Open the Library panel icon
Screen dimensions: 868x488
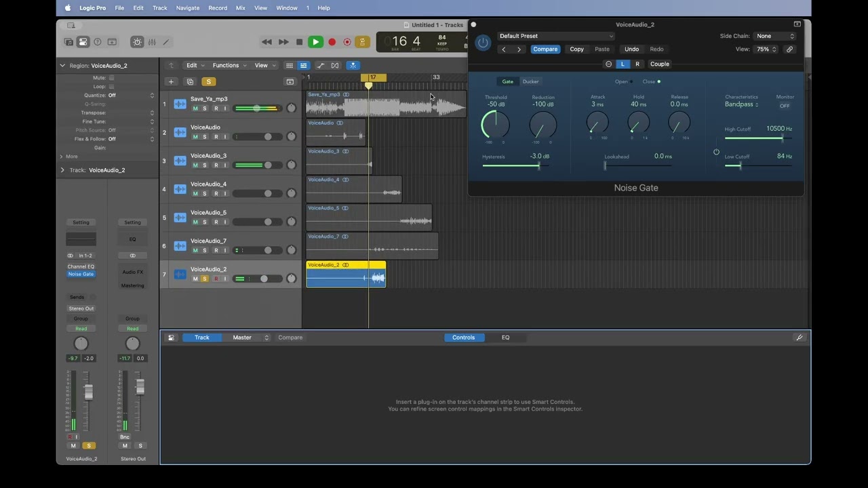tap(68, 42)
